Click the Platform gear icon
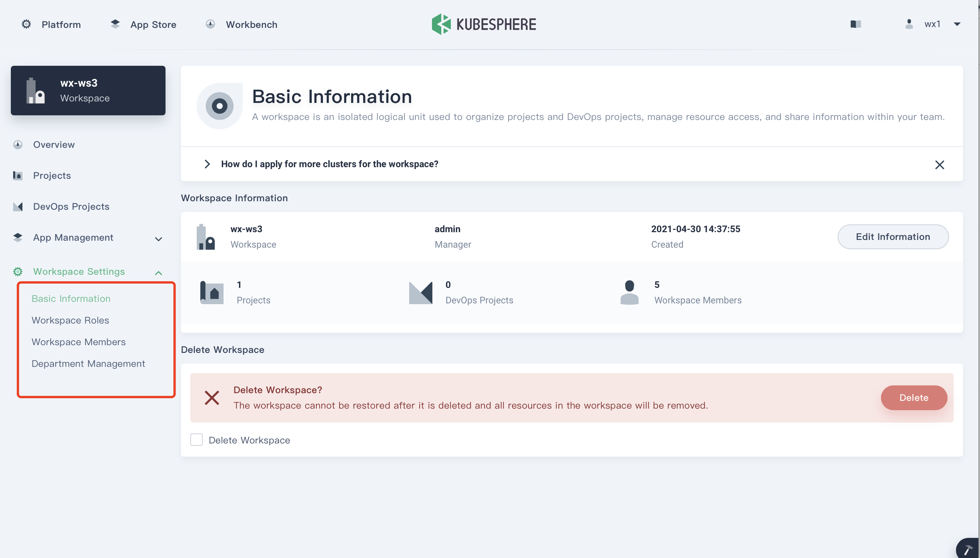The width and height of the screenshot is (980, 558). (26, 24)
